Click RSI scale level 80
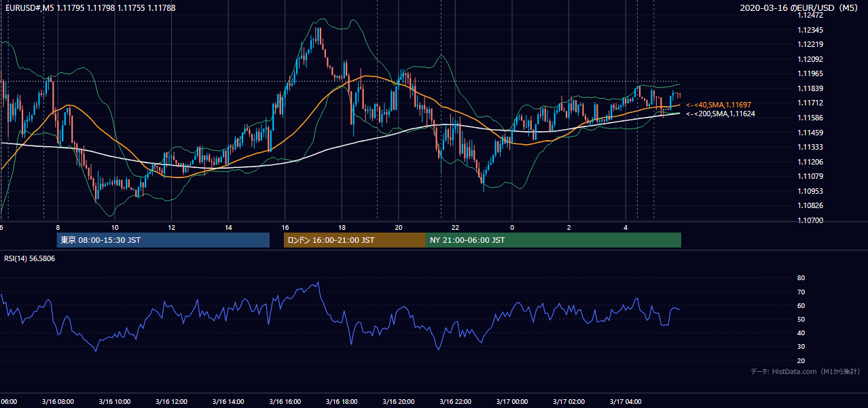Image resolution: width=868 pixels, height=408 pixels. tap(801, 278)
